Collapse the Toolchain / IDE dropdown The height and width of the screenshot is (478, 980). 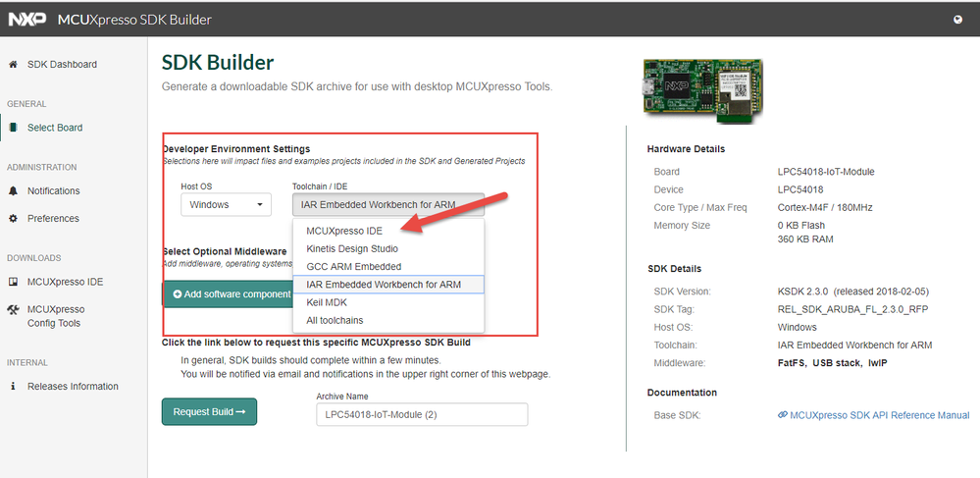(388, 204)
